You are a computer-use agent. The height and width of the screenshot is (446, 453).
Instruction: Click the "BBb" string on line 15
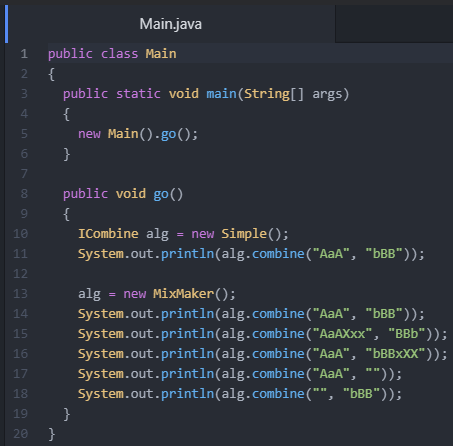coord(407,334)
